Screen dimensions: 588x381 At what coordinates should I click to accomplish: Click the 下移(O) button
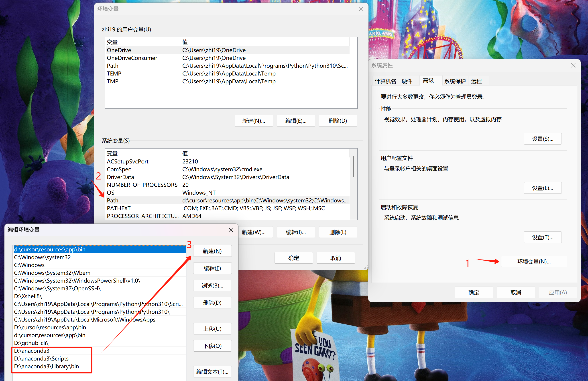pos(212,346)
